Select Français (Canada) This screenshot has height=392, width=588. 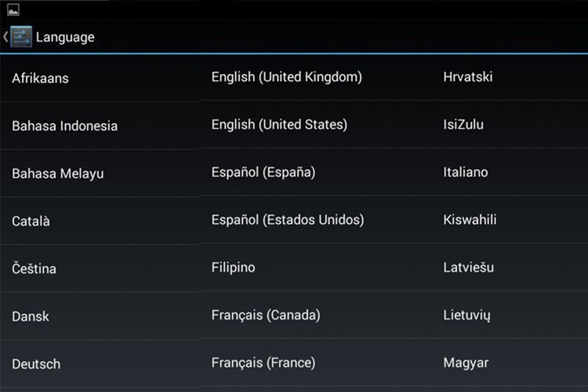(265, 315)
